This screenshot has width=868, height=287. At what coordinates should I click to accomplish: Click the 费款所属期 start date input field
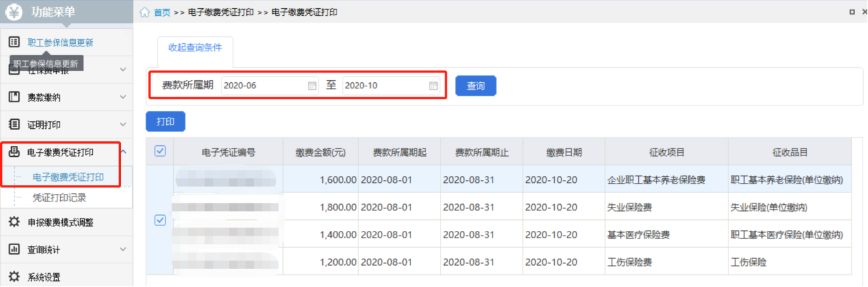(x=263, y=86)
